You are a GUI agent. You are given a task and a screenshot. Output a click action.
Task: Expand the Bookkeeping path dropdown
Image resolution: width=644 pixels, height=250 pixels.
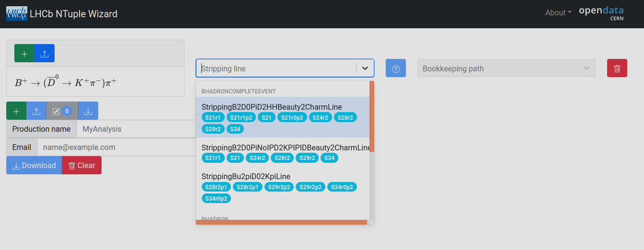tap(586, 68)
